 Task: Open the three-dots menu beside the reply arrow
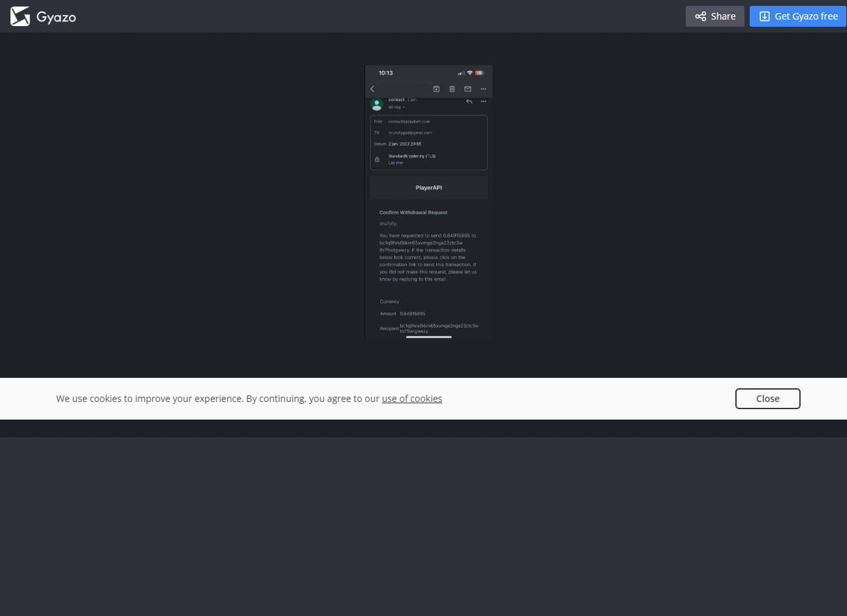(483, 101)
